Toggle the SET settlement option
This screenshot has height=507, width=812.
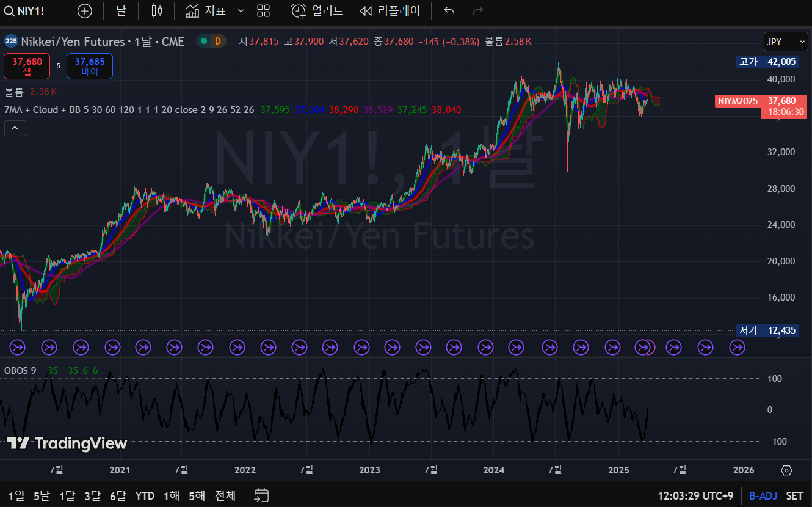point(794,495)
